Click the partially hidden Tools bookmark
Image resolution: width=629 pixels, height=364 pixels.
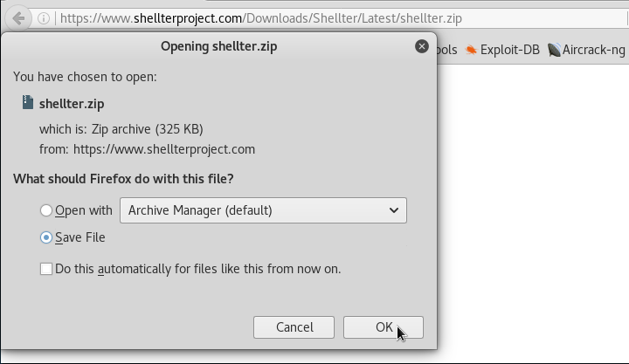tap(447, 50)
